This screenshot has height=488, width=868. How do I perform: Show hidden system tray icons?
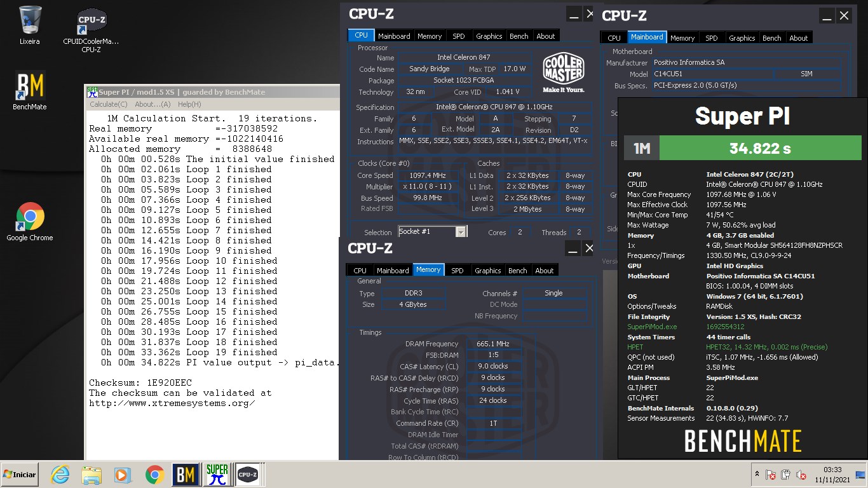pyautogui.click(x=756, y=474)
